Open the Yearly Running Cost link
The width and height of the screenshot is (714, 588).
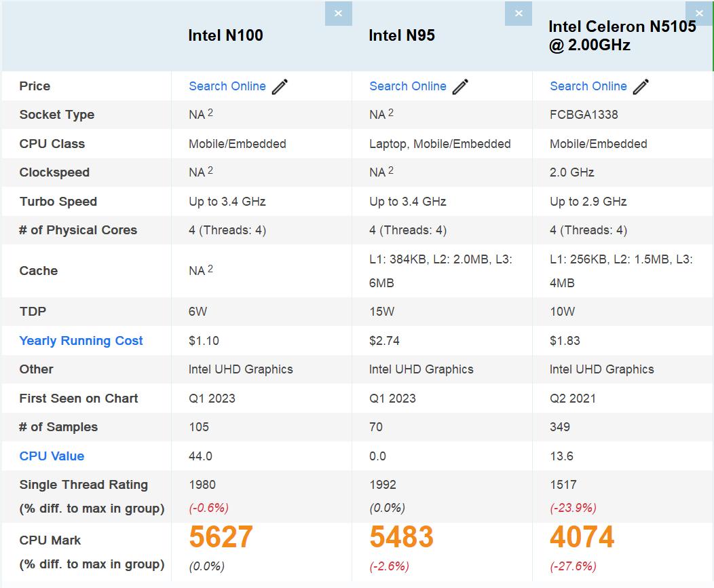pyautogui.click(x=81, y=340)
